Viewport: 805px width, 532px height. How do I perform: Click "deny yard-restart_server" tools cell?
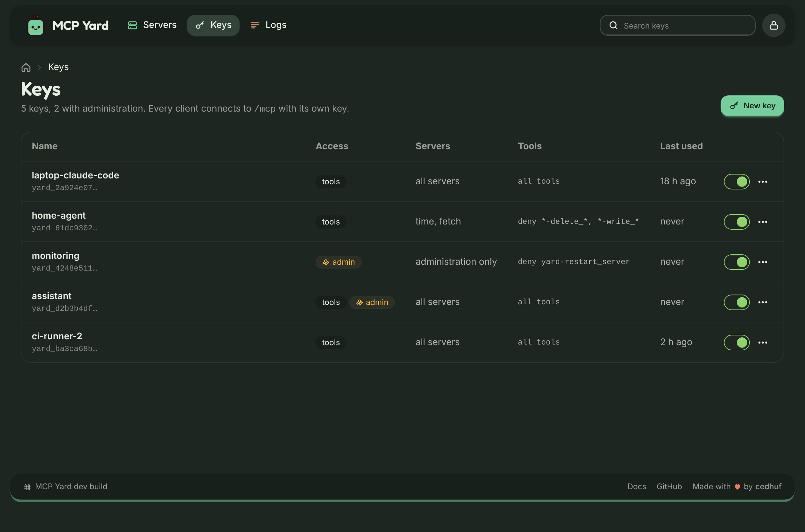tap(573, 261)
